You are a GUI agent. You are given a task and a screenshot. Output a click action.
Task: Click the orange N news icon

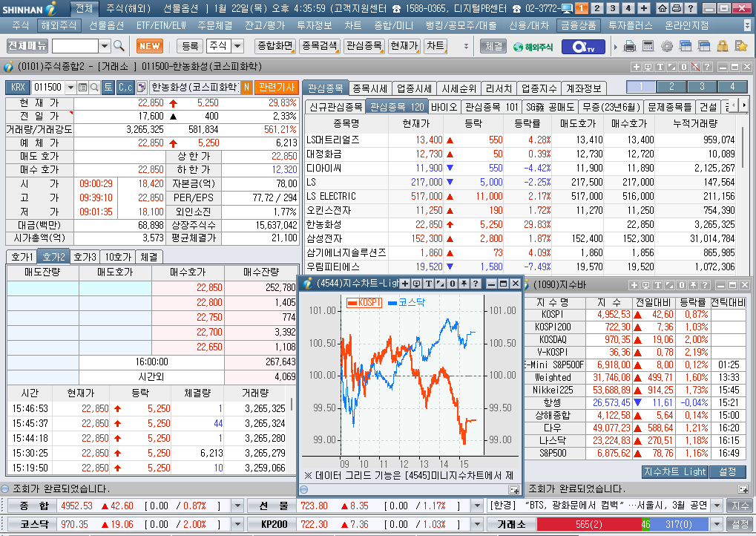click(246, 88)
